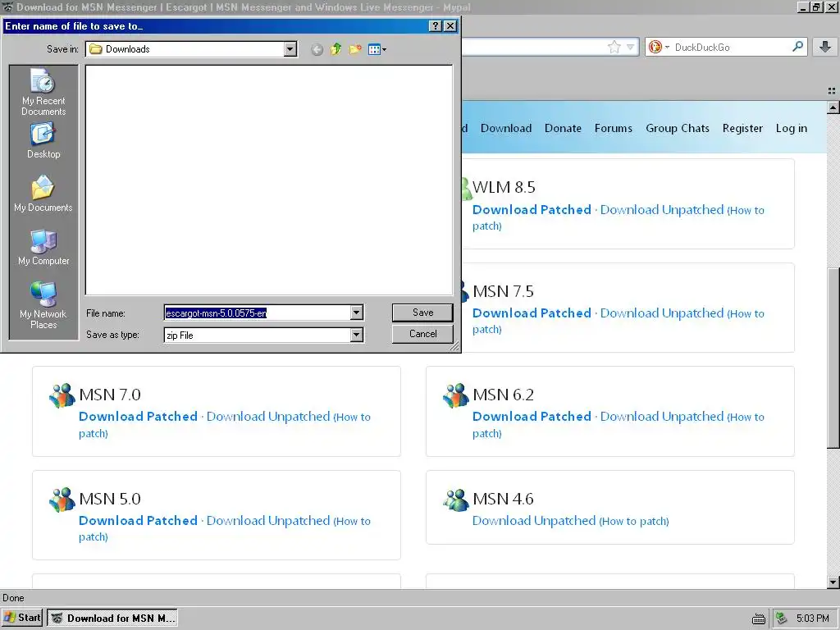Click the MSN 6.2 messenger logo
The image size is (840, 630).
click(x=456, y=395)
